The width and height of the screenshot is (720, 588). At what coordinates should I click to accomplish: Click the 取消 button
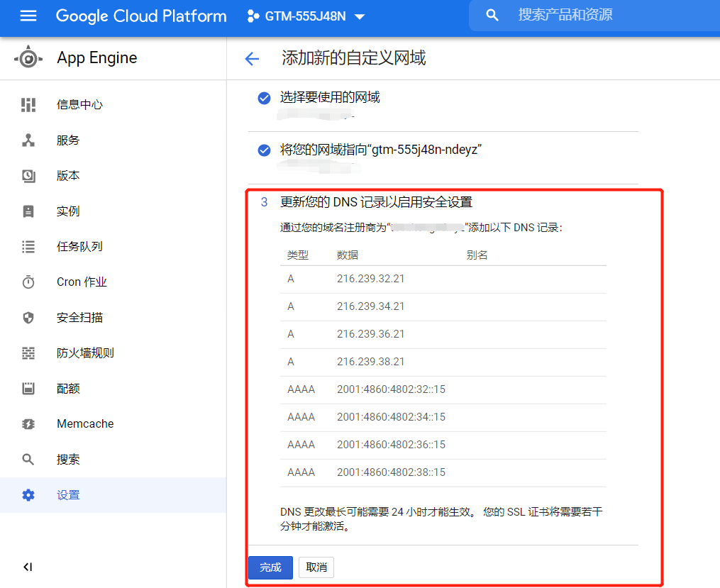[316, 567]
